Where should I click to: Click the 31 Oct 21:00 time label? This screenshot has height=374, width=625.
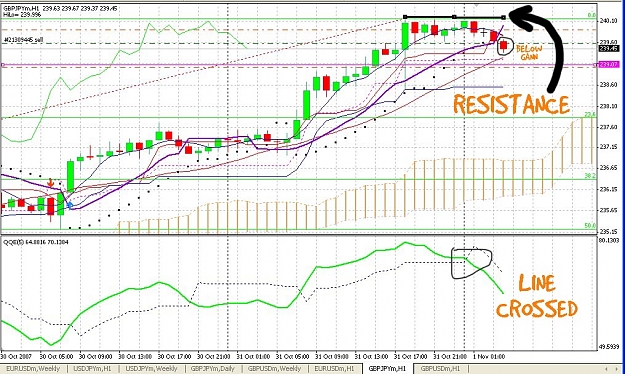(x=450, y=356)
